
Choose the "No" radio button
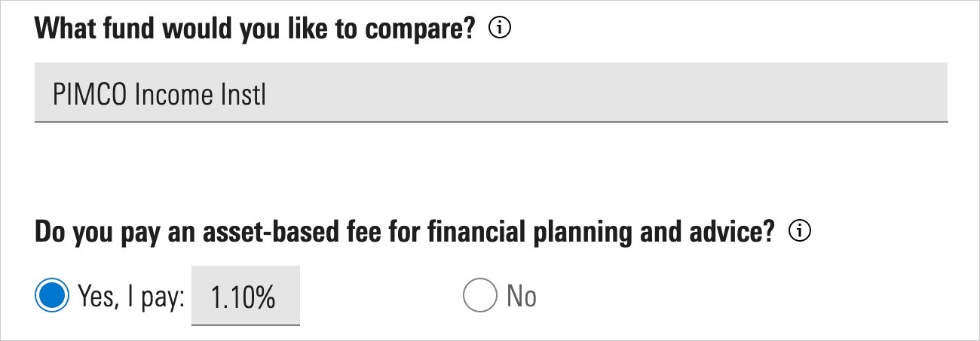coord(479,296)
